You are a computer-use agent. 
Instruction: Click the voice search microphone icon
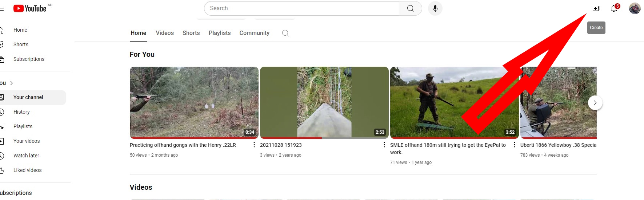435,8
